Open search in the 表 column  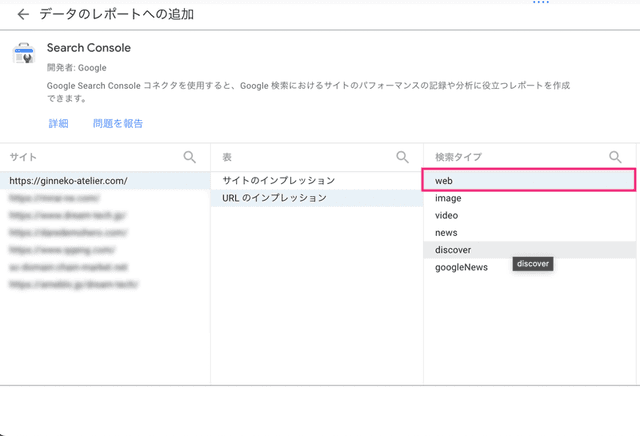pyautogui.click(x=402, y=157)
